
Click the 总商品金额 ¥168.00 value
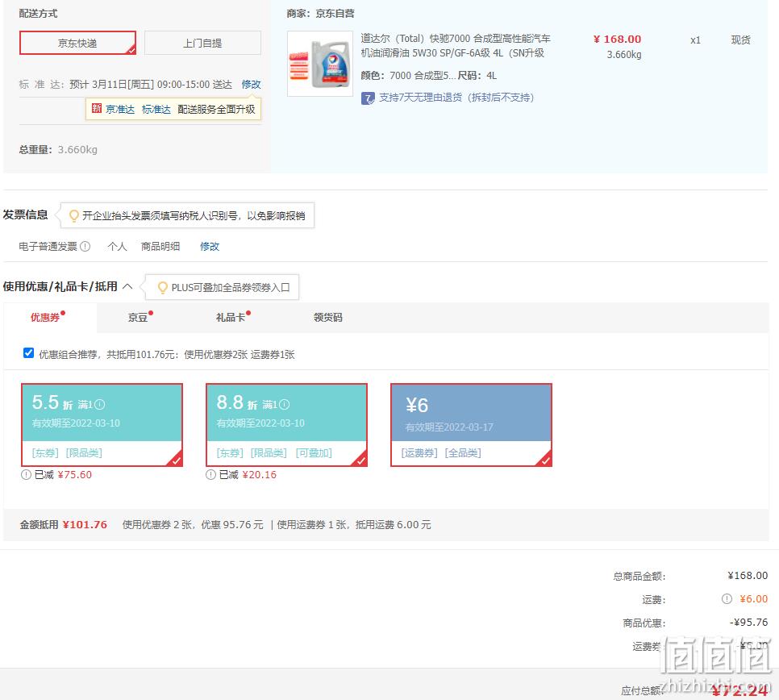click(748, 575)
